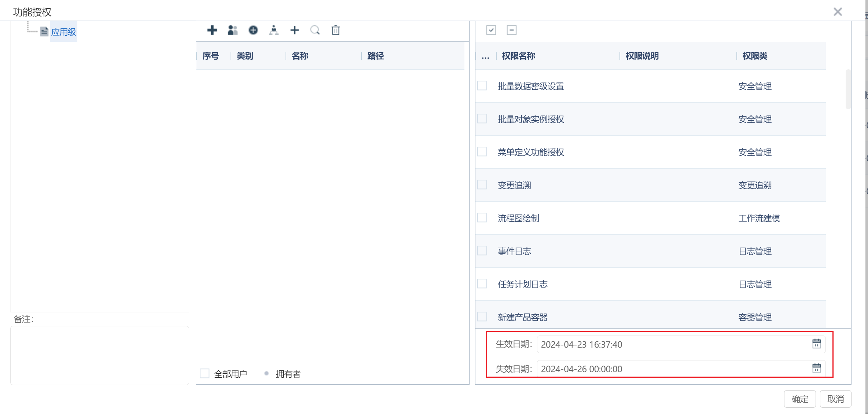The height and width of the screenshot is (414, 868).
Task: Click the 批量对象实例授权 row name
Action: click(531, 119)
